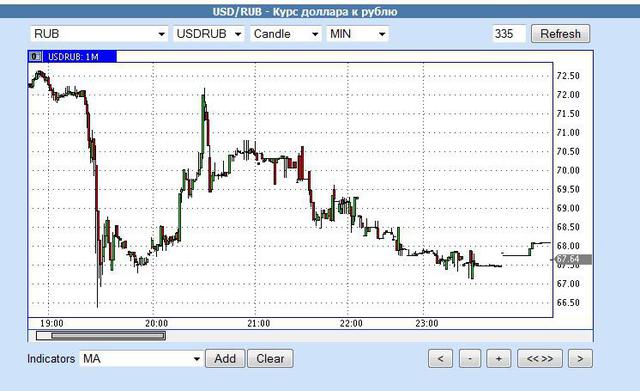Screen dimensions: 640x391
Task: Click the Add indicator button
Action: (x=225, y=359)
